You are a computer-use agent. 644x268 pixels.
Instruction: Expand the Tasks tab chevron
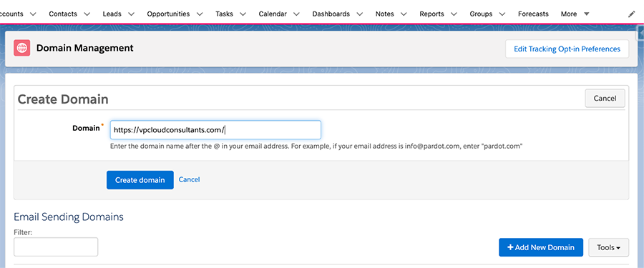pos(243,14)
